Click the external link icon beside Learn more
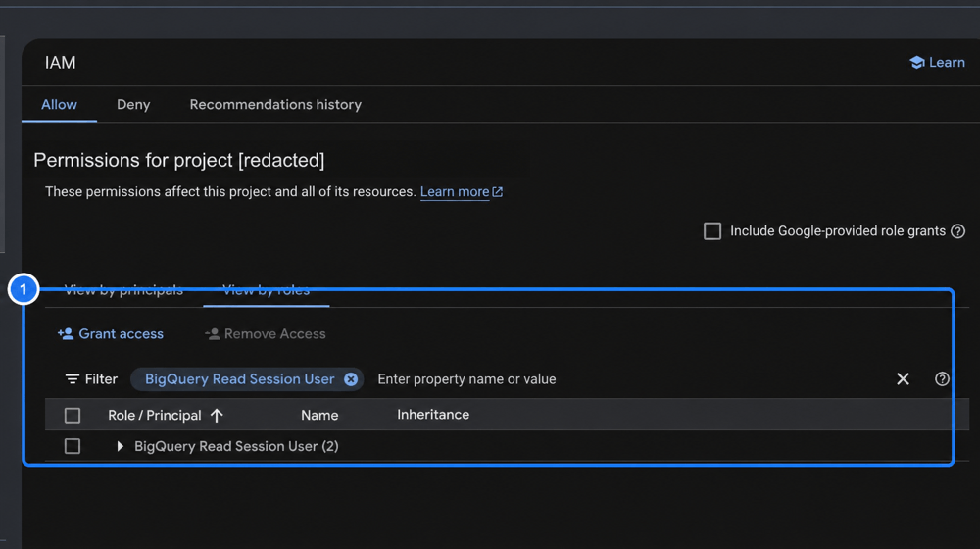980x549 pixels. 498,192
